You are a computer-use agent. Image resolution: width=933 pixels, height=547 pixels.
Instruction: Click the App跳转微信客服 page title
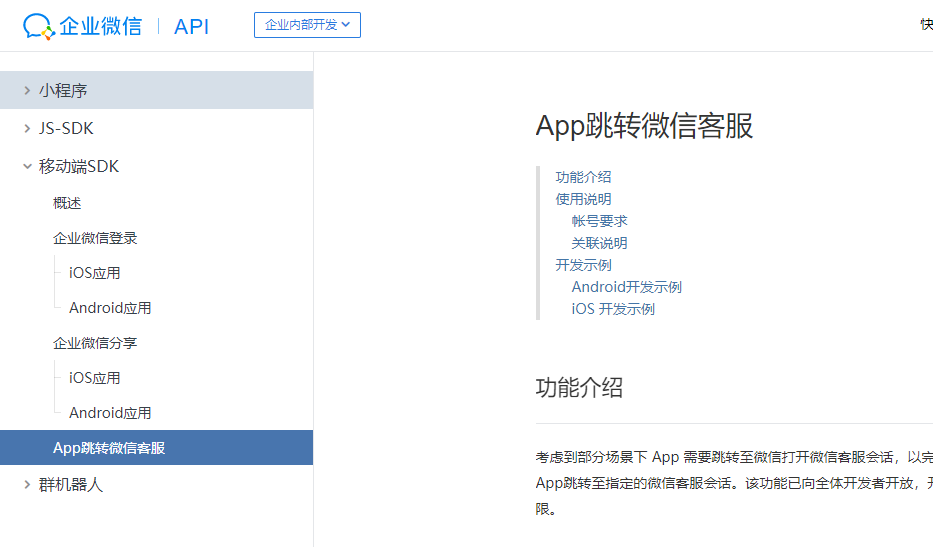coord(644,126)
